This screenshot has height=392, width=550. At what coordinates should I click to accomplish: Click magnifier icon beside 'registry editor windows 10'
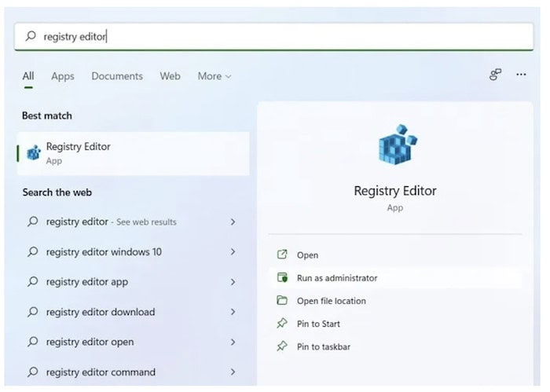click(x=33, y=251)
